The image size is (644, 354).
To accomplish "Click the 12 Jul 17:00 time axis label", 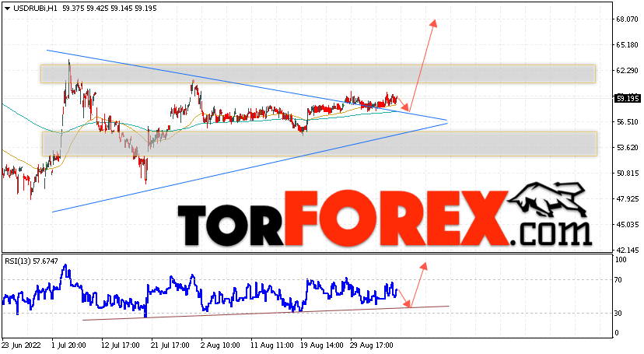I will tap(120, 345).
